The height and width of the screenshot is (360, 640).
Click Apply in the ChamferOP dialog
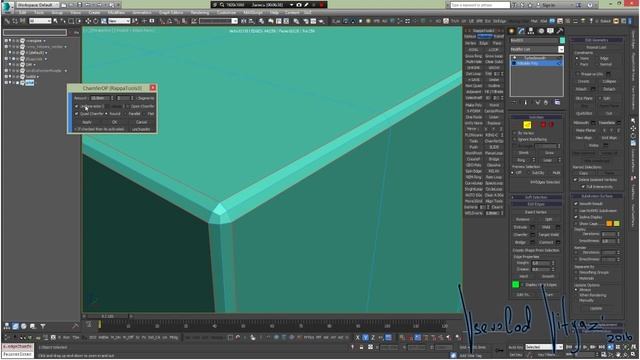pos(87,122)
